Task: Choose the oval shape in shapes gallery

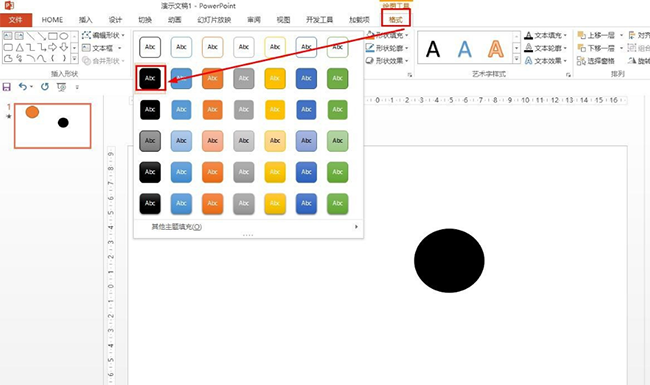Action: (x=63, y=36)
